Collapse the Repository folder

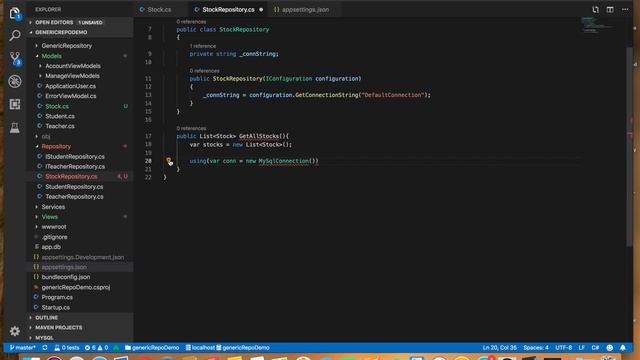(56, 146)
